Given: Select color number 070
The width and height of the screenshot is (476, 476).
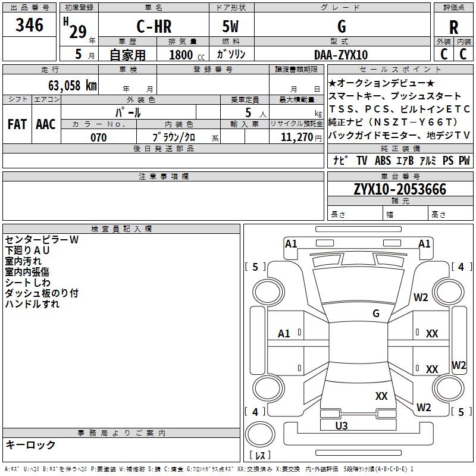Looking at the screenshot, I should click(x=99, y=137).
